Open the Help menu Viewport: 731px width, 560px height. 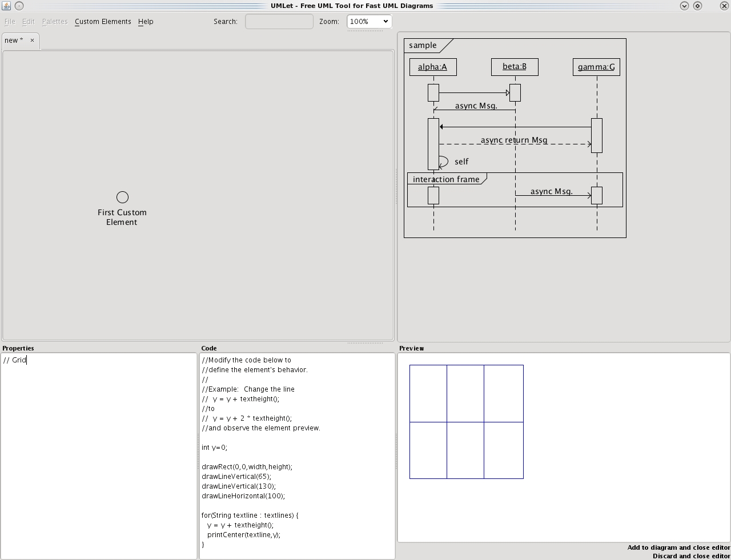click(x=146, y=22)
